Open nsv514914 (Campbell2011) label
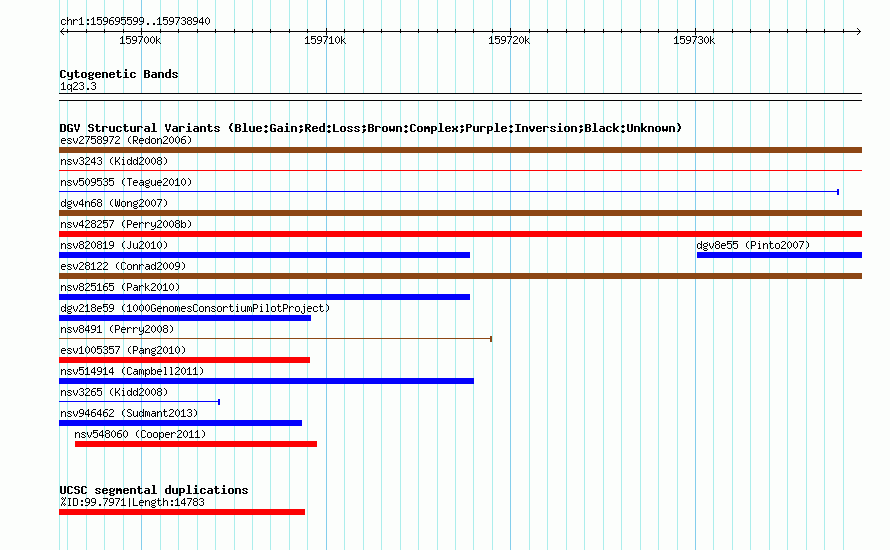Image resolution: width=890 pixels, height=550 pixels. pyautogui.click(x=132, y=371)
